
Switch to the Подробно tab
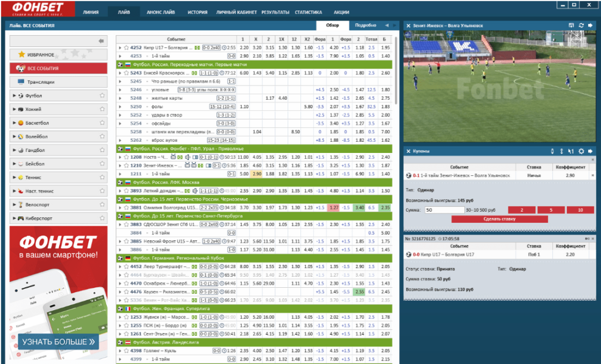(365, 25)
